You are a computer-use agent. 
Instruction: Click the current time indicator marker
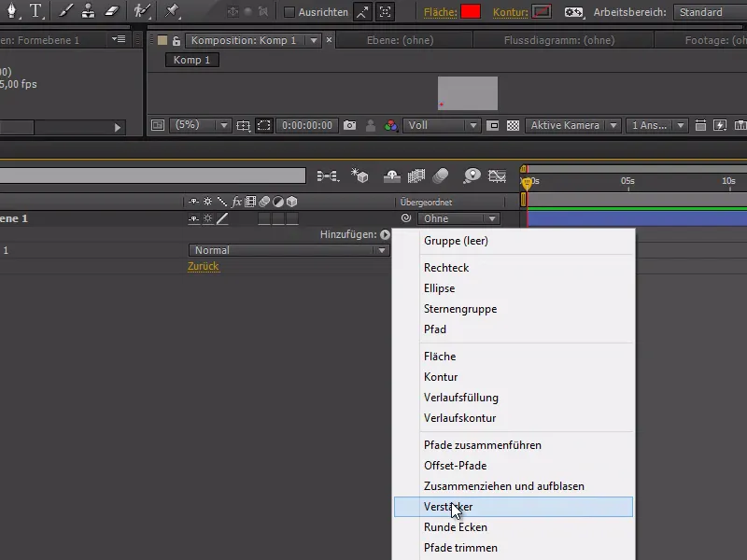[527, 183]
